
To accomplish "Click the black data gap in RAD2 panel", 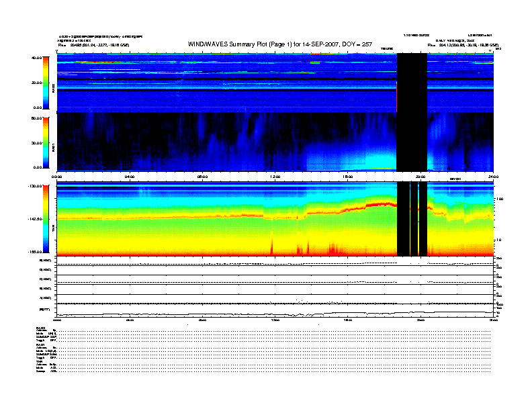I will pos(412,83).
